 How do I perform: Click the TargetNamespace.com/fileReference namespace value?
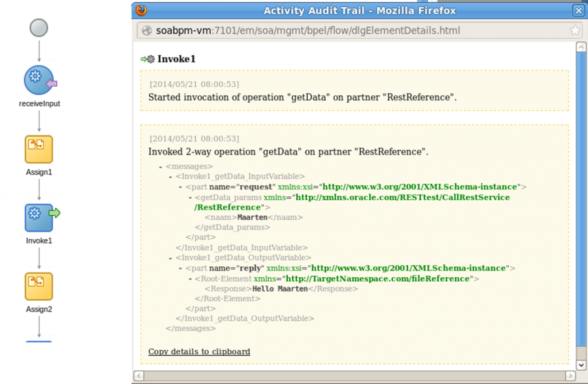click(x=378, y=278)
